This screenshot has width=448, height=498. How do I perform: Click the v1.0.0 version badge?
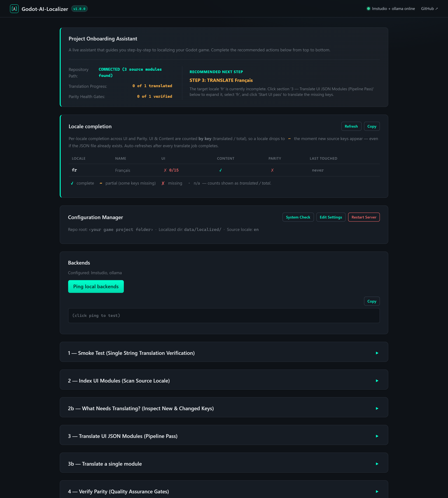pos(79,9)
